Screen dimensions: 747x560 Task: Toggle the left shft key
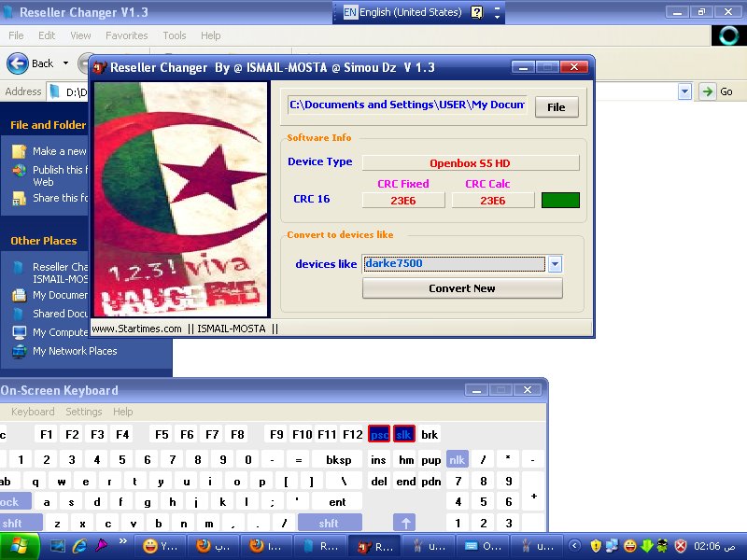(x=20, y=524)
